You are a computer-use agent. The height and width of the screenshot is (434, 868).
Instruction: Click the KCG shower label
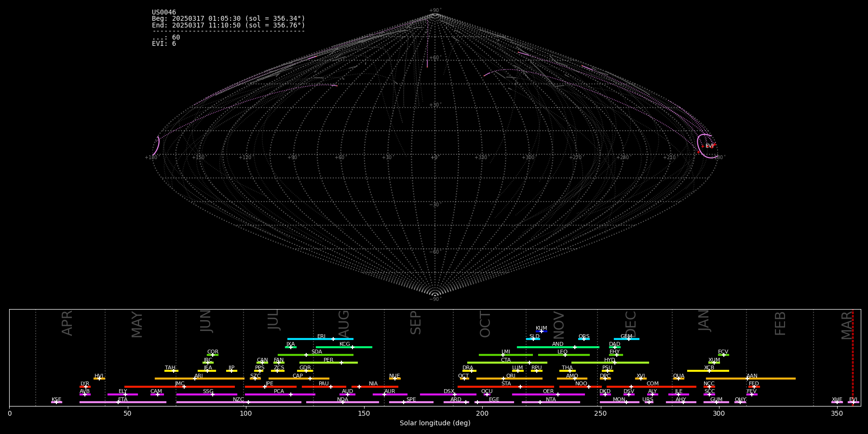344,344
